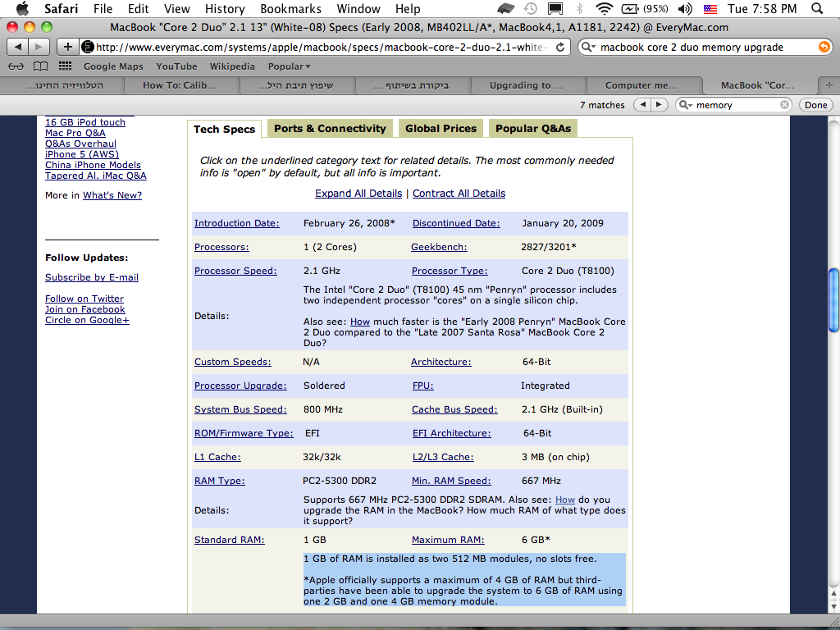Open the YouTube bookmark

pyautogui.click(x=177, y=66)
